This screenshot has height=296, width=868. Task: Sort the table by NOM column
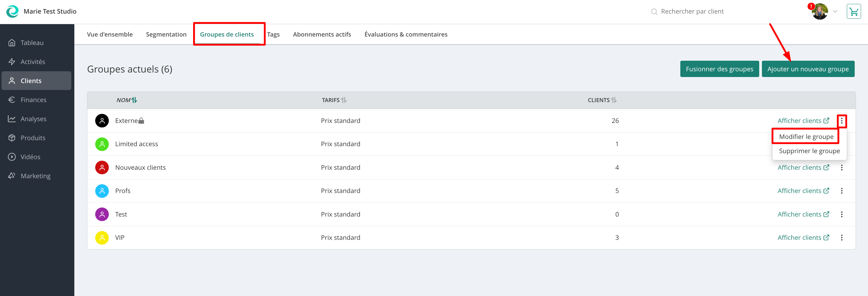[127, 100]
